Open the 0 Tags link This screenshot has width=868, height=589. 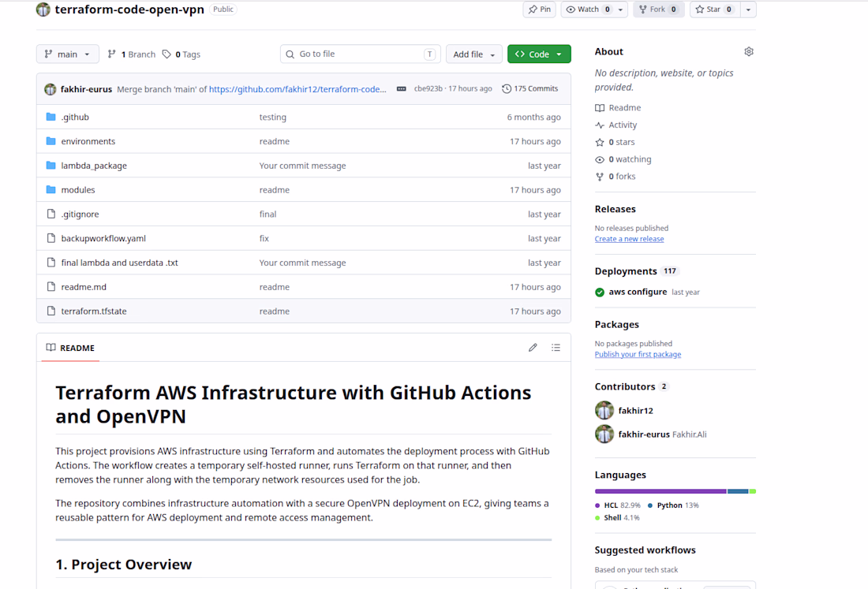181,54
